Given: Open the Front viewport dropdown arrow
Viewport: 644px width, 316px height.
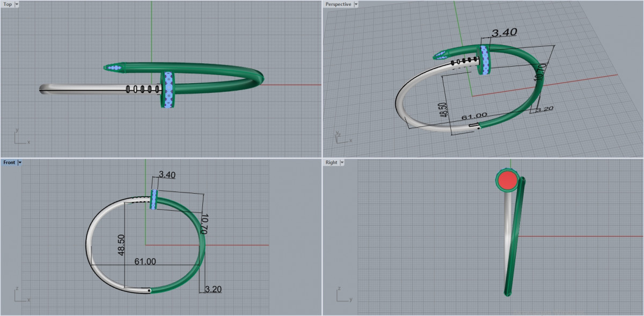Looking at the screenshot, I should click(x=19, y=162).
